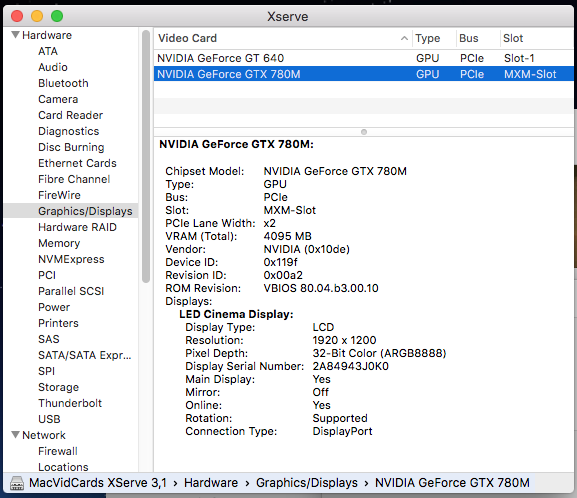Toggle sort arrow in Video Card header

pos(404,38)
